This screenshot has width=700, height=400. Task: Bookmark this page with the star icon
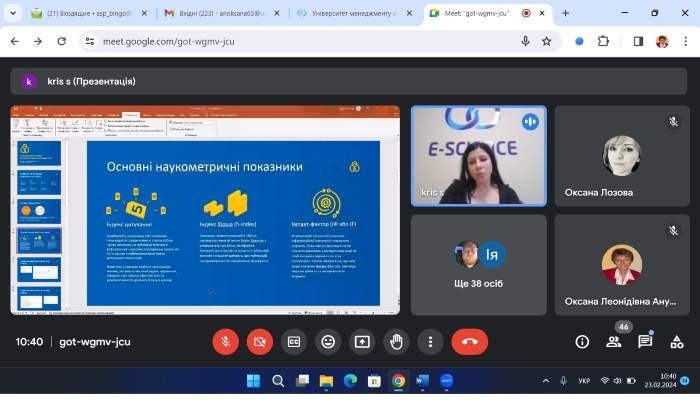tap(547, 41)
